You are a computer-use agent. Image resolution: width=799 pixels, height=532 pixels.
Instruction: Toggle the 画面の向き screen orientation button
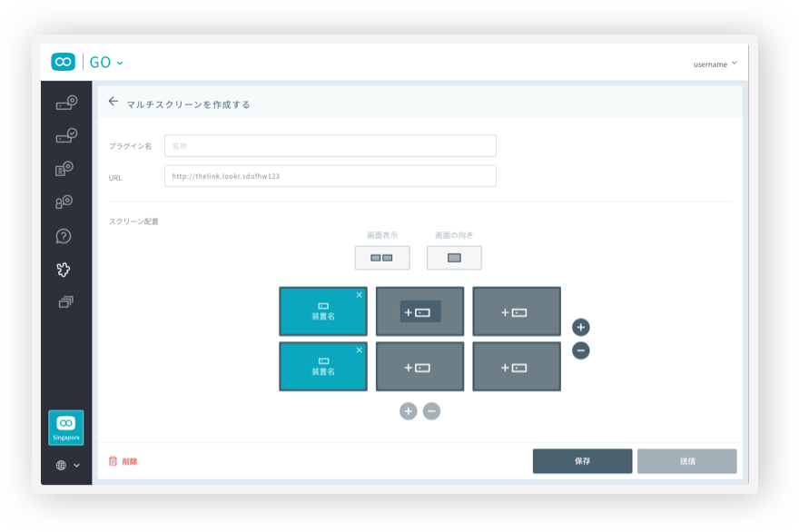pyautogui.click(x=454, y=258)
